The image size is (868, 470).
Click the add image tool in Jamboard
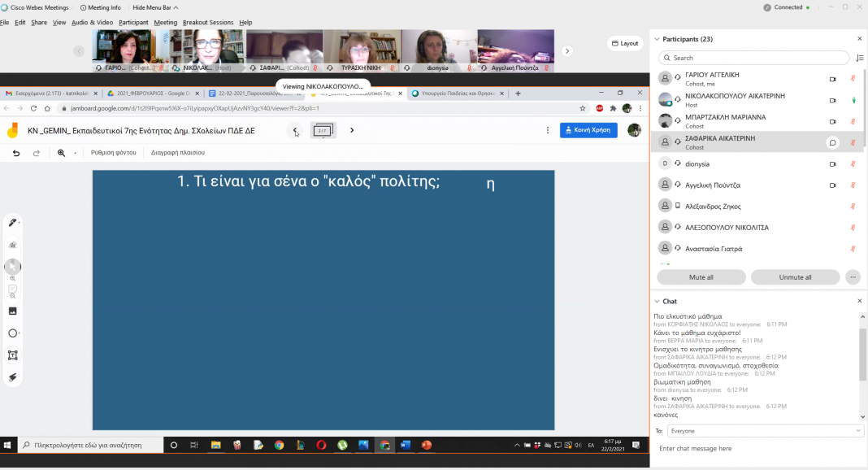(x=13, y=311)
